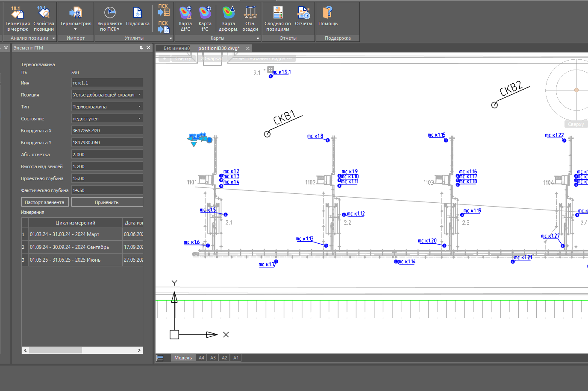
Task: Click the upper ПСК list icon
Action: click(x=163, y=10)
